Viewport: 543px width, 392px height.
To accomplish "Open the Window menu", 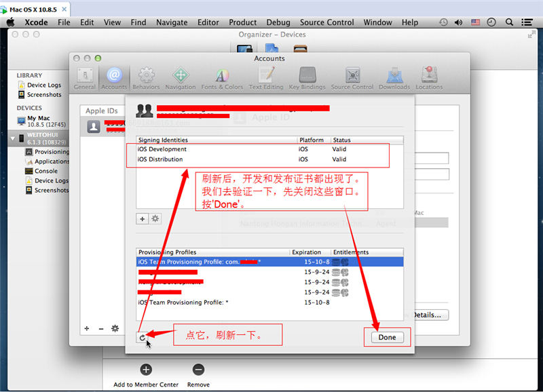I will pos(377,22).
